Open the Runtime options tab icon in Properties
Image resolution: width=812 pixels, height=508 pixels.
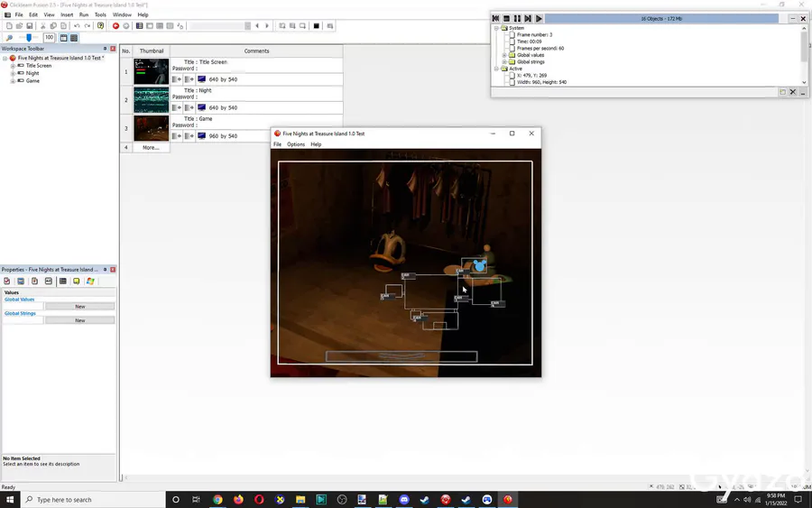click(34, 282)
